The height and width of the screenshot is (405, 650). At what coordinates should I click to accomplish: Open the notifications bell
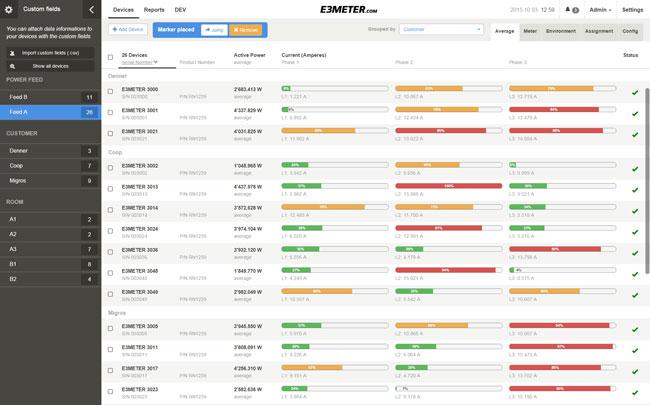pyautogui.click(x=568, y=10)
